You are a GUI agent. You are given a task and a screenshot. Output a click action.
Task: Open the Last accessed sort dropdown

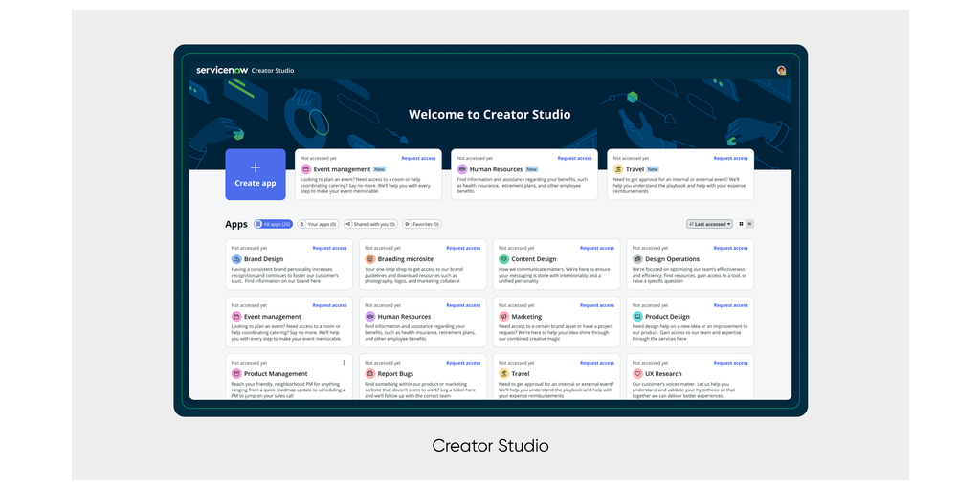click(x=709, y=224)
